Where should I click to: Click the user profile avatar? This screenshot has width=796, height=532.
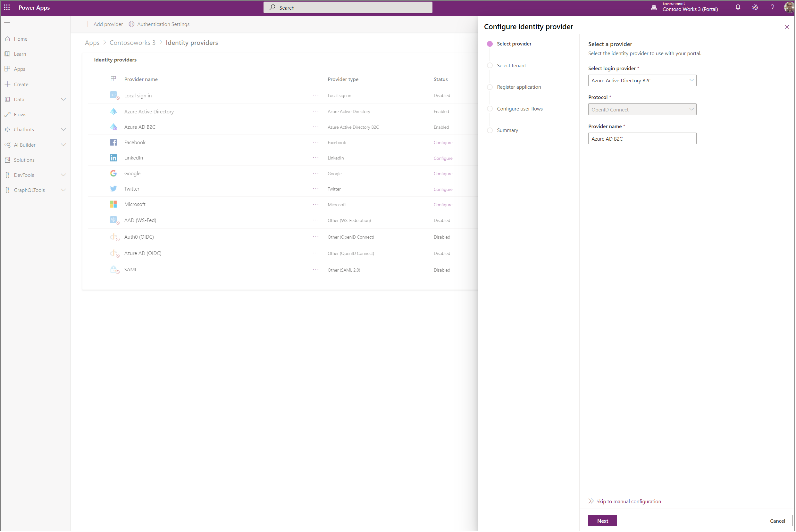click(x=789, y=7)
